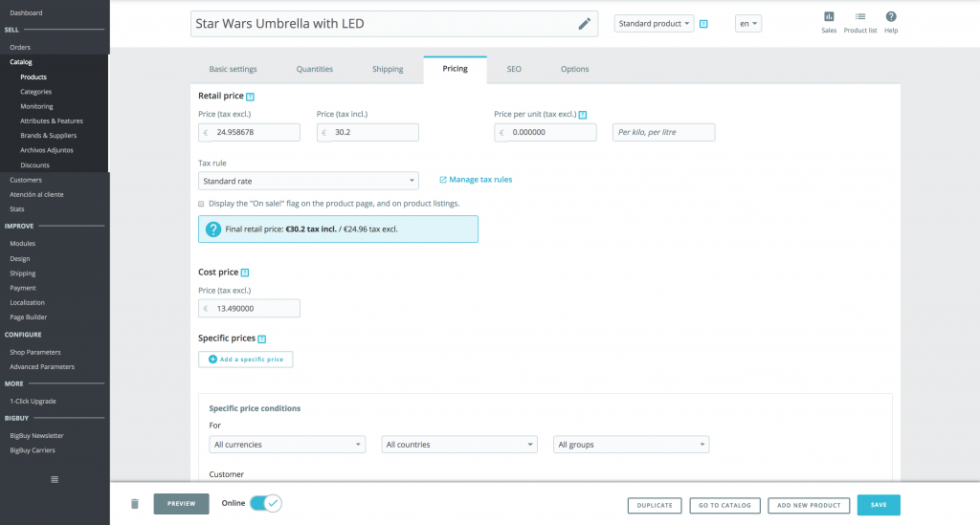Click the trash delete product icon
Screen dimensions: 980x525
pos(135,504)
